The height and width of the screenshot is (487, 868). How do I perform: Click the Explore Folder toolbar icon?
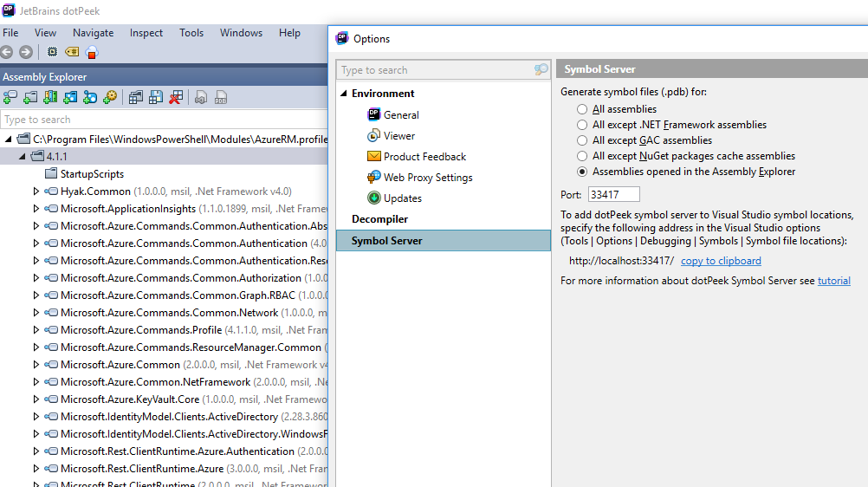30,98
